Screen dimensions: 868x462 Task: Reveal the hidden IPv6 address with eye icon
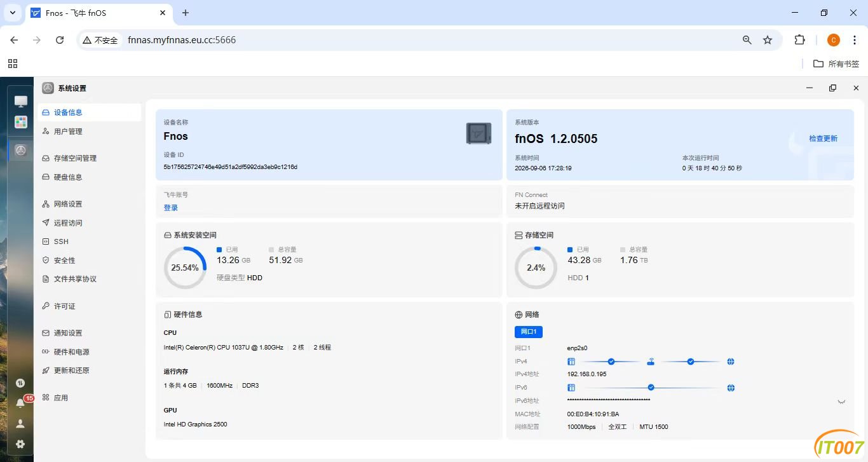tap(841, 401)
